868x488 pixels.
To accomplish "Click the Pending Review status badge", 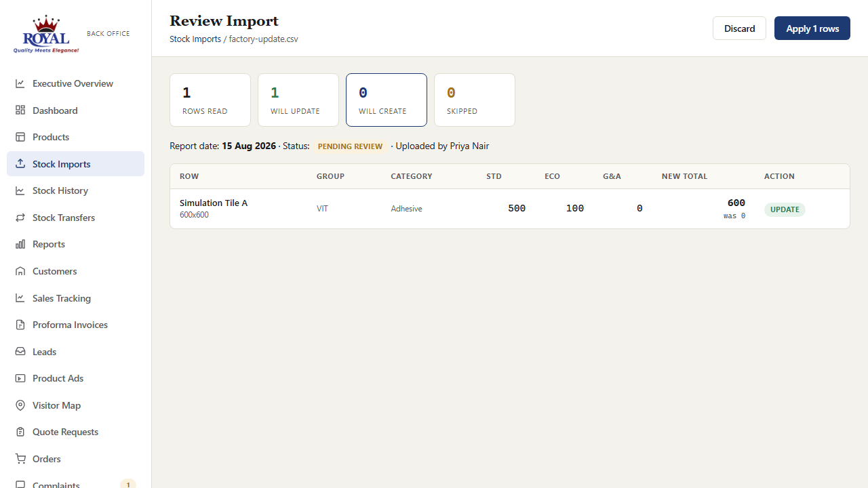I will (x=350, y=146).
